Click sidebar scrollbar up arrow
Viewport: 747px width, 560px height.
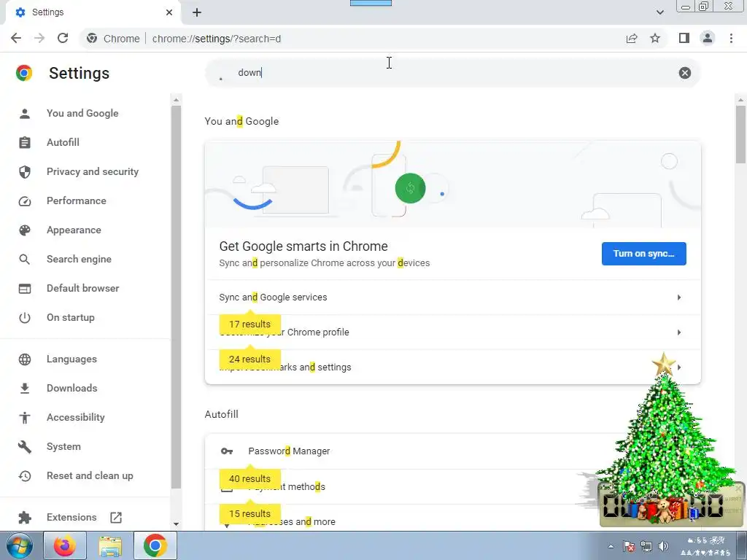176,100
